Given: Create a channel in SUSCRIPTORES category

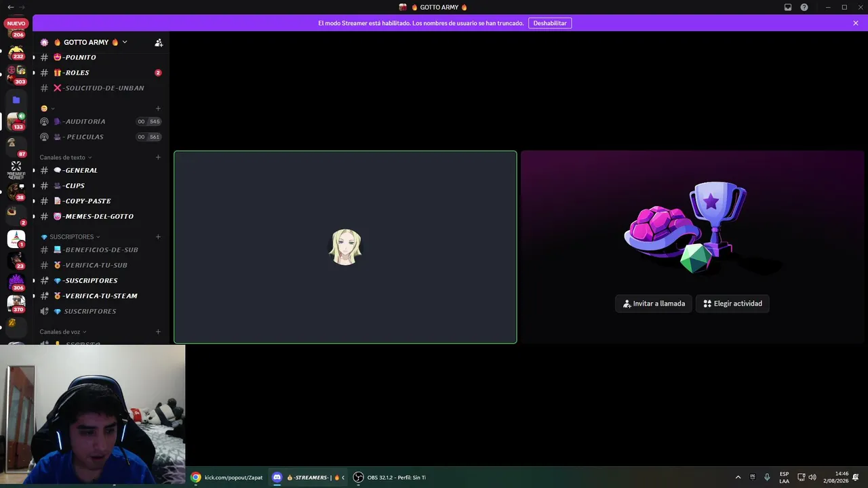Looking at the screenshot, I should click(x=158, y=237).
